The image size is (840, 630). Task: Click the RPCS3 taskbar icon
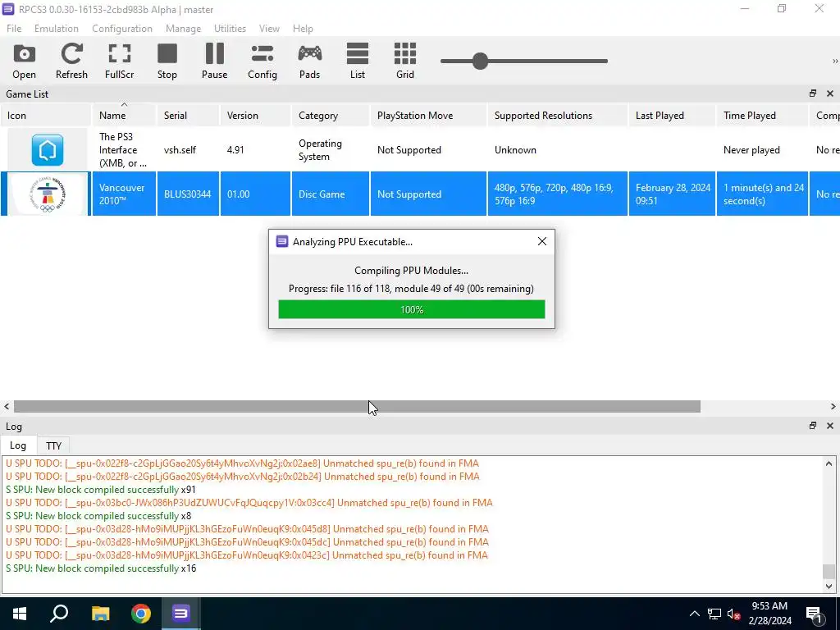pyautogui.click(x=181, y=614)
